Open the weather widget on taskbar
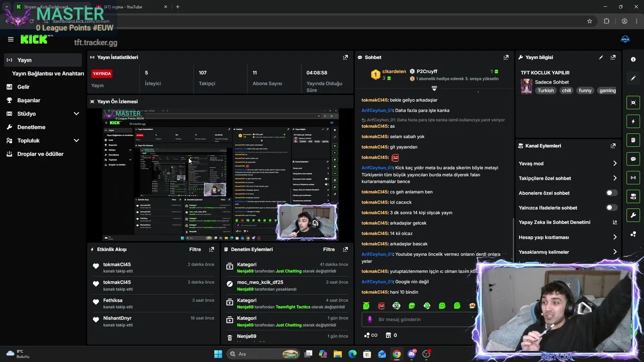This screenshot has height=362, width=644. tap(18, 354)
